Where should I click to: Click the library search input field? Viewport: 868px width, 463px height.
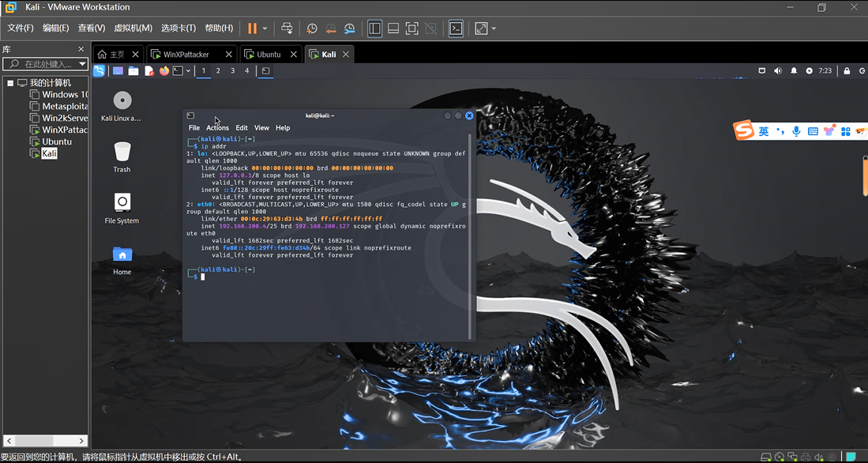click(40, 64)
